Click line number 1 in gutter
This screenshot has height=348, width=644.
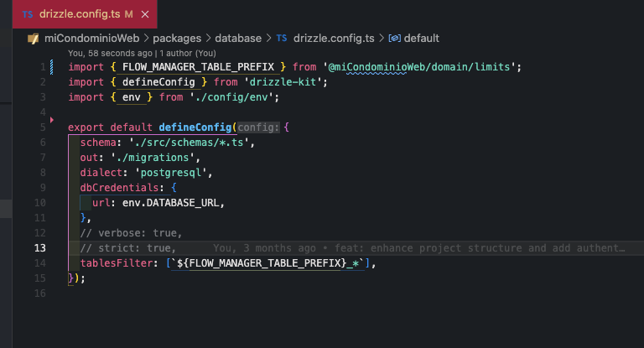tap(43, 67)
